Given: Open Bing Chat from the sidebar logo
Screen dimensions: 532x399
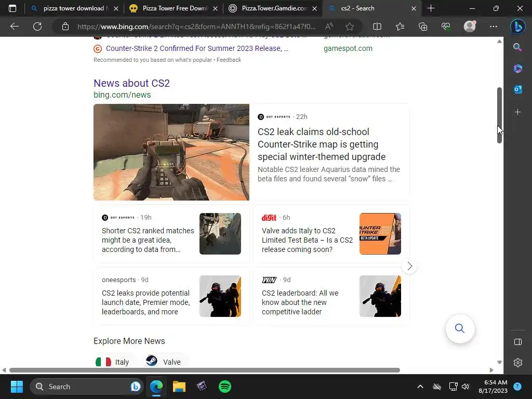Looking at the screenshot, I should coord(518,26).
